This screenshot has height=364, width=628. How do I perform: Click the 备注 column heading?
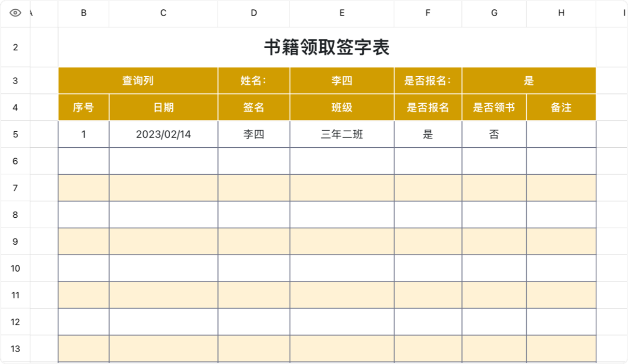click(561, 107)
